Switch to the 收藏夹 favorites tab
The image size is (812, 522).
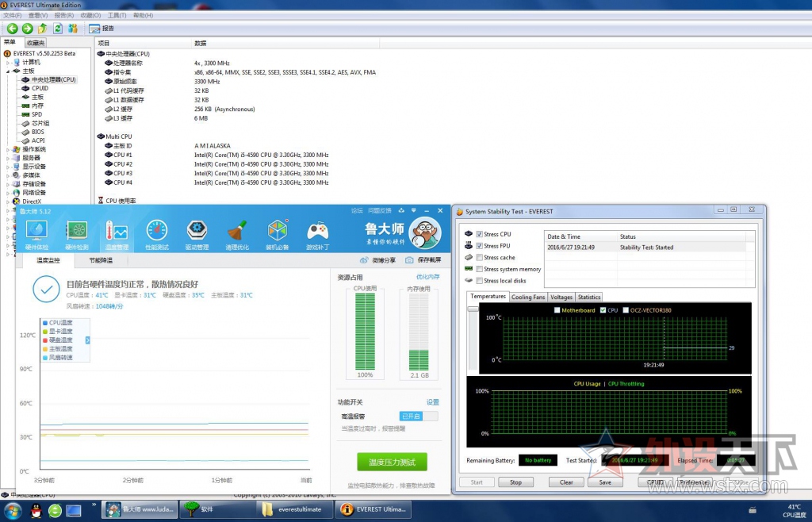(36, 43)
